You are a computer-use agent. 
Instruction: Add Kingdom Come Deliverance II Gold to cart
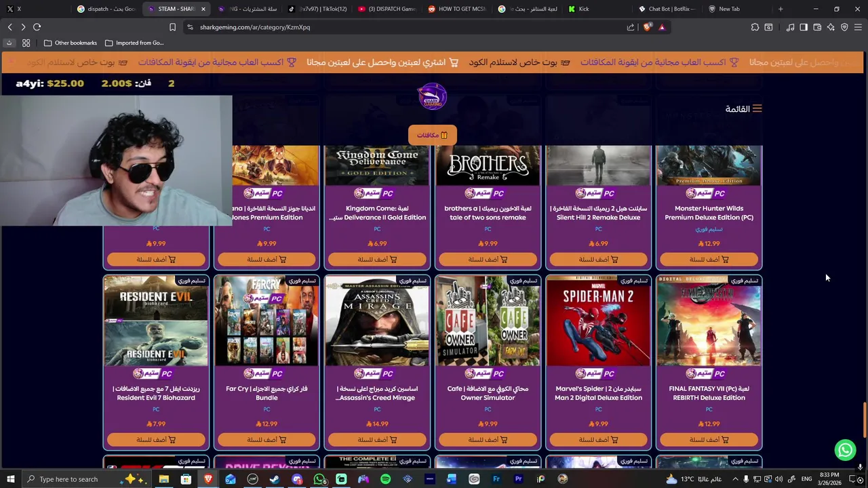pyautogui.click(x=377, y=259)
